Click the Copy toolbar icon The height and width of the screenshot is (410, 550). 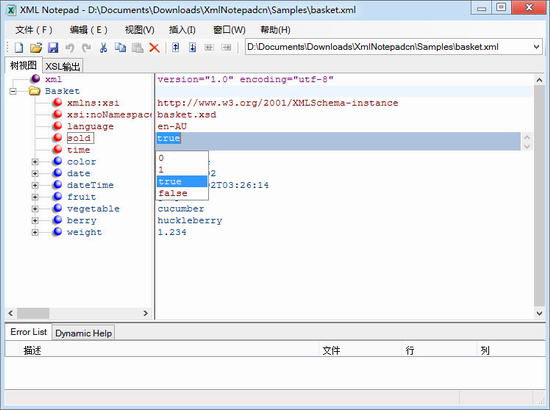(x=120, y=47)
